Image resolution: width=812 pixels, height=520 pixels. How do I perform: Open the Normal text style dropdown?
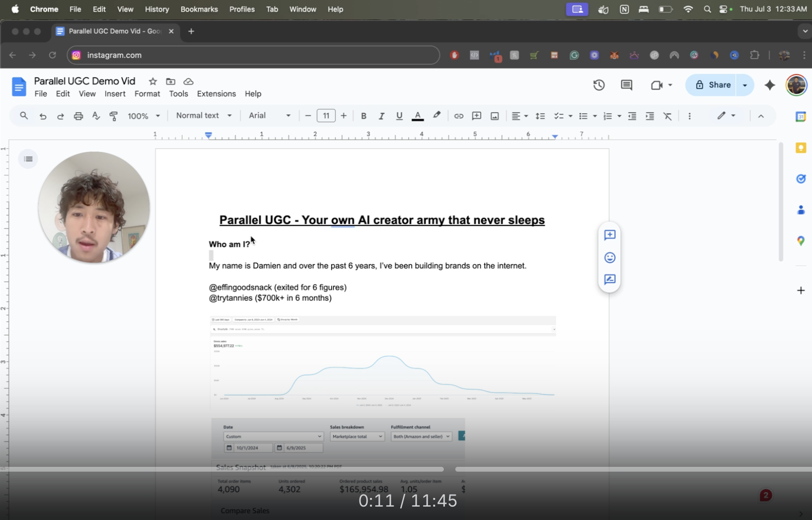coord(203,115)
